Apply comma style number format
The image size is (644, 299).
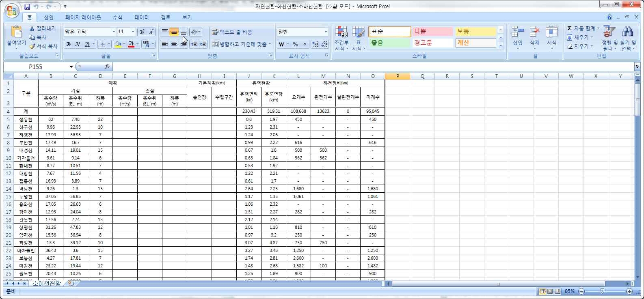click(x=305, y=44)
